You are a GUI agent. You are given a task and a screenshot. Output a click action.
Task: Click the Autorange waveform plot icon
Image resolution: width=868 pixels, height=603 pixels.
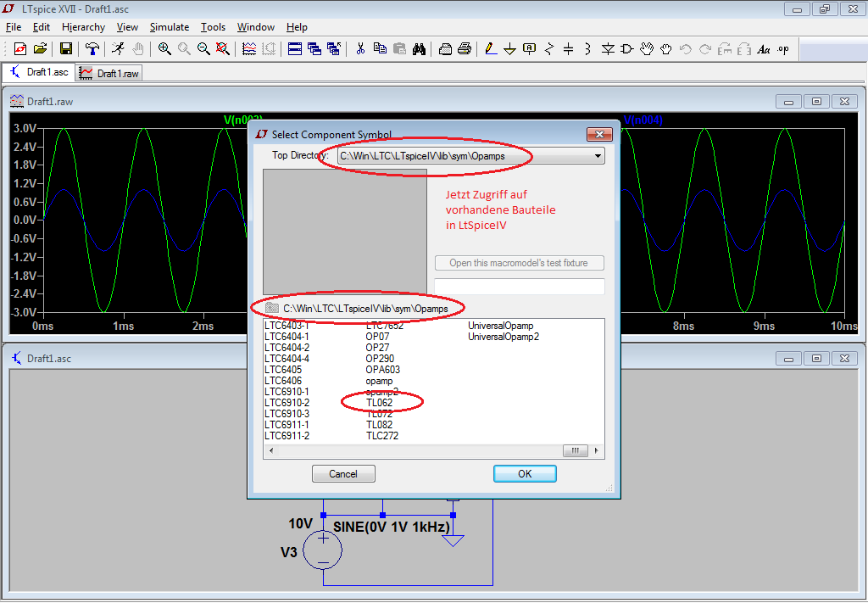click(x=249, y=49)
